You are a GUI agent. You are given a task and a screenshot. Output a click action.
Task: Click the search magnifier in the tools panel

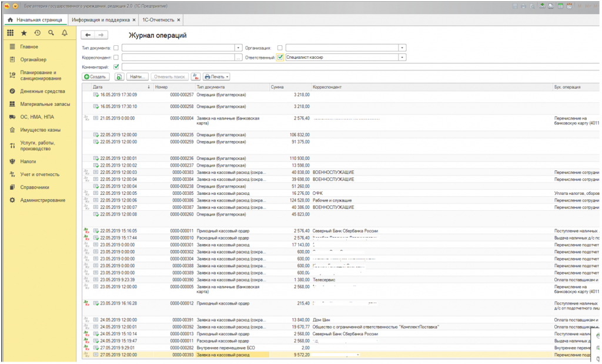[51, 33]
